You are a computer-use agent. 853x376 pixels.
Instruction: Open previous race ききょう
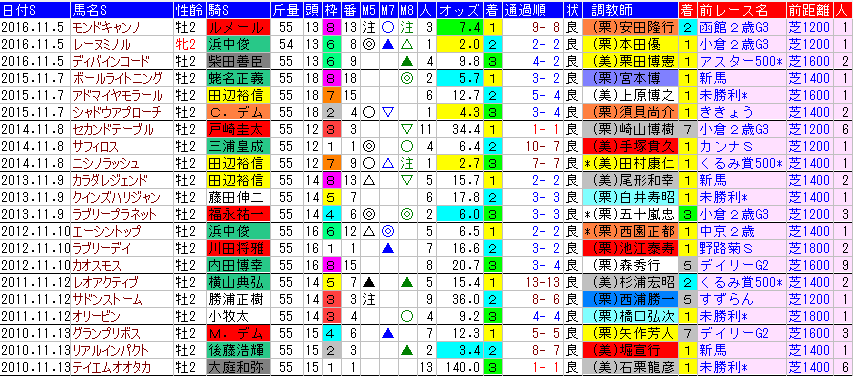(x=726, y=113)
